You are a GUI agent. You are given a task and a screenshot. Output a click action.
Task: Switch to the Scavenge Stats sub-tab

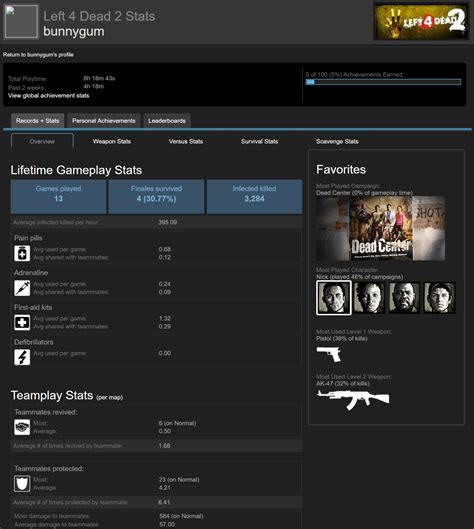tap(337, 141)
